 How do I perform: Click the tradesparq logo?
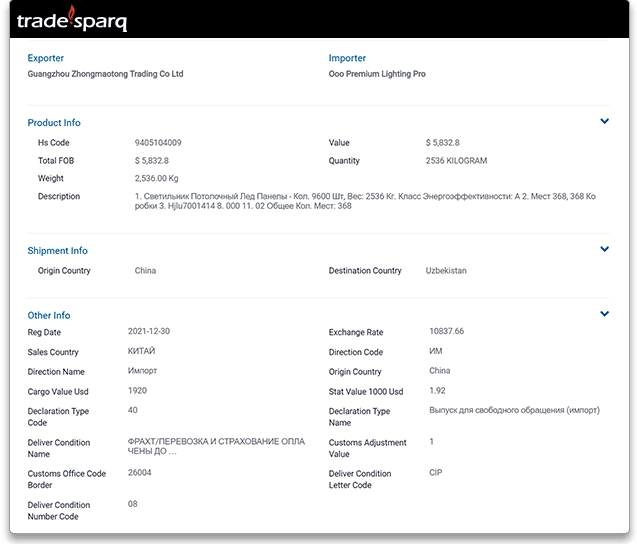coord(72,19)
